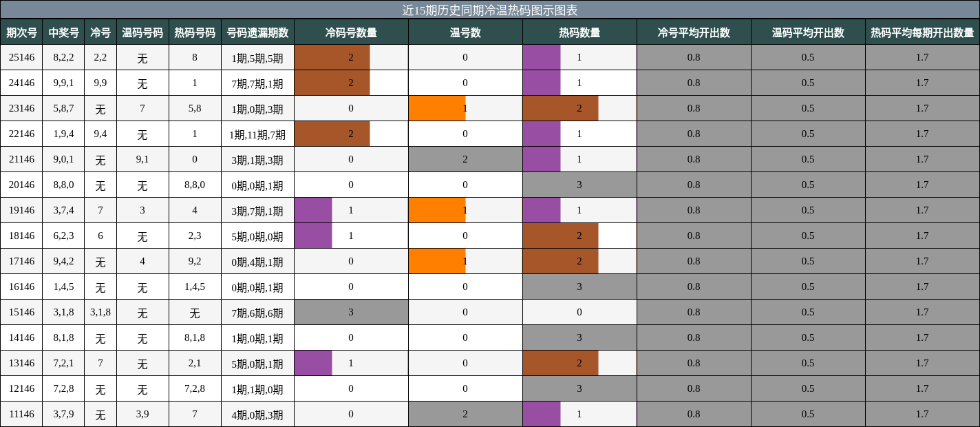The width and height of the screenshot is (980, 427).
Task: Select period number 13146
Action: [x=21, y=363]
